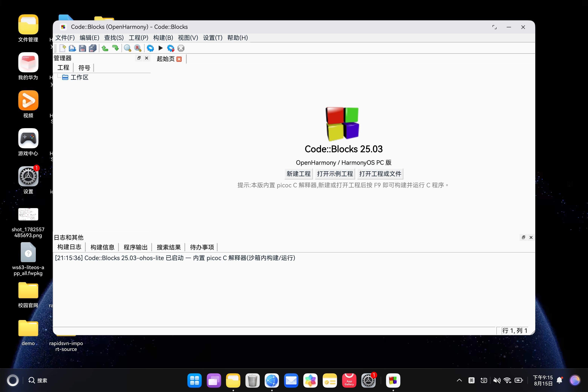The image size is (588, 392).
Task: Close the 管理器 panel
Action: tap(147, 58)
